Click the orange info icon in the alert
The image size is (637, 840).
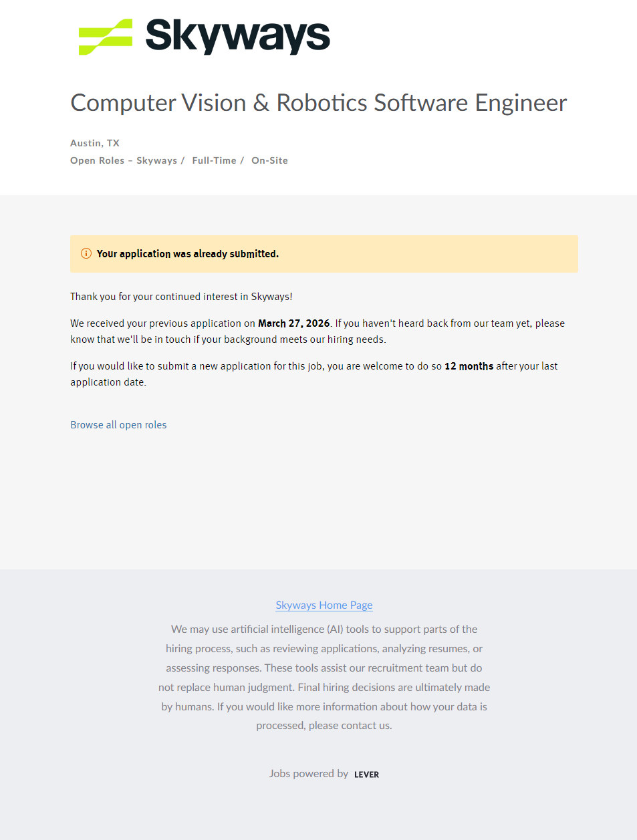[x=86, y=253]
